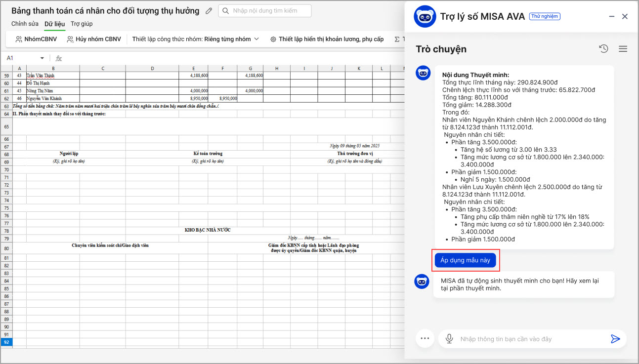Open the cell name box dropdown arrow

[42, 58]
